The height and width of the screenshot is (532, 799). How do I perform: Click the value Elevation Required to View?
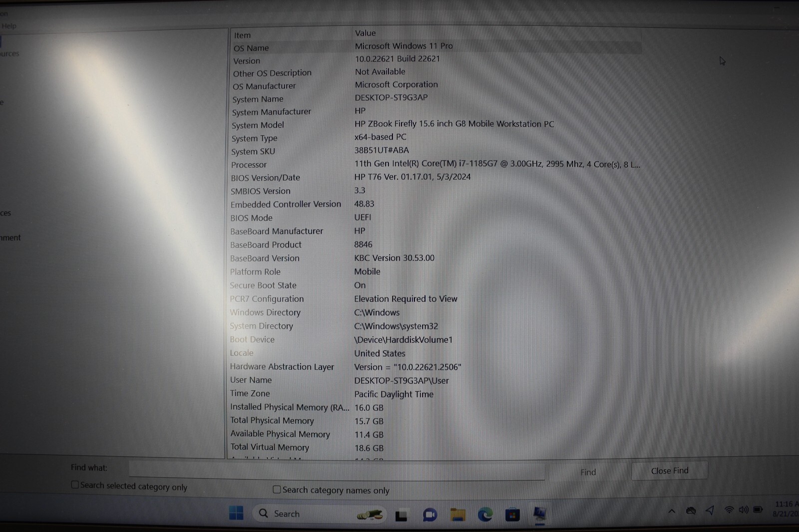point(405,299)
